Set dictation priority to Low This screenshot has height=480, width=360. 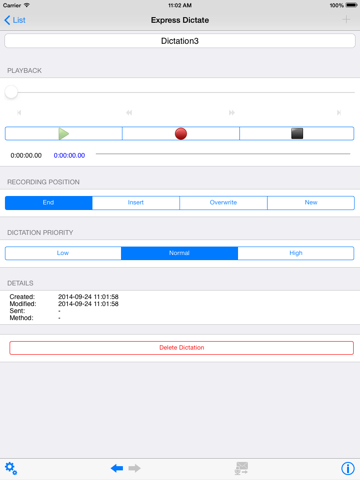click(x=63, y=253)
